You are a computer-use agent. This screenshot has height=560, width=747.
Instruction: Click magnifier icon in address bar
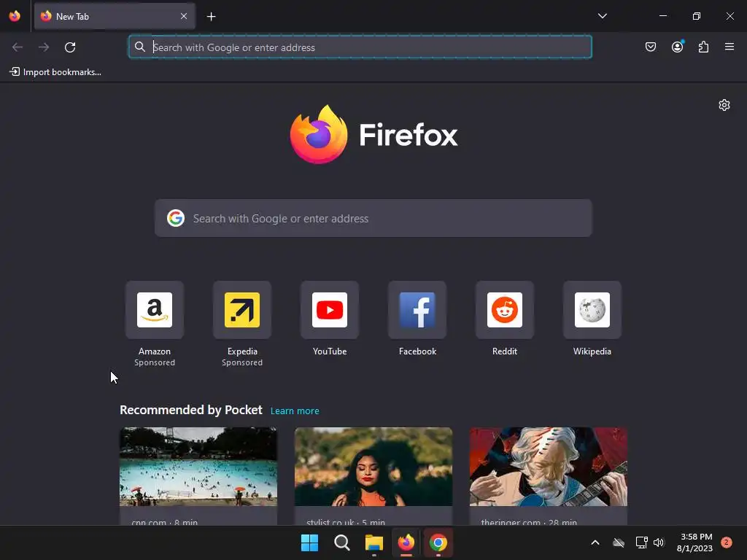(x=139, y=47)
